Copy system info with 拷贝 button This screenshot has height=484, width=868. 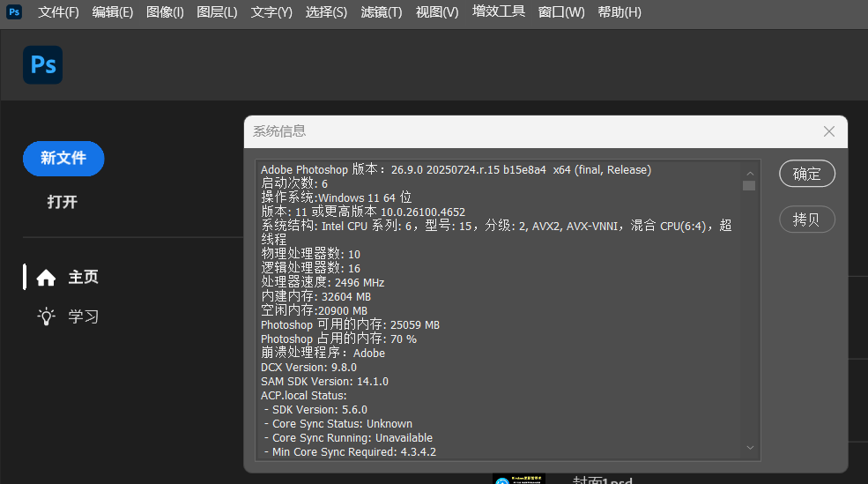coord(806,220)
